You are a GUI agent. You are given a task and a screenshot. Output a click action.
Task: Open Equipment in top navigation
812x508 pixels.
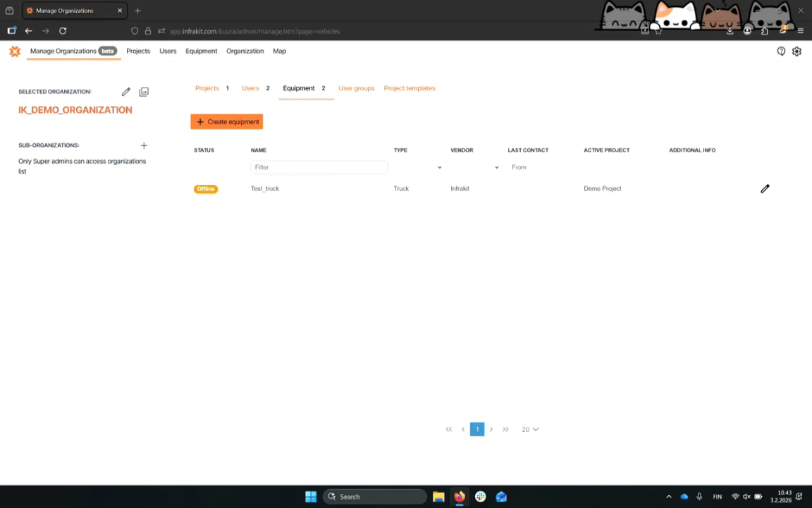pyautogui.click(x=202, y=51)
